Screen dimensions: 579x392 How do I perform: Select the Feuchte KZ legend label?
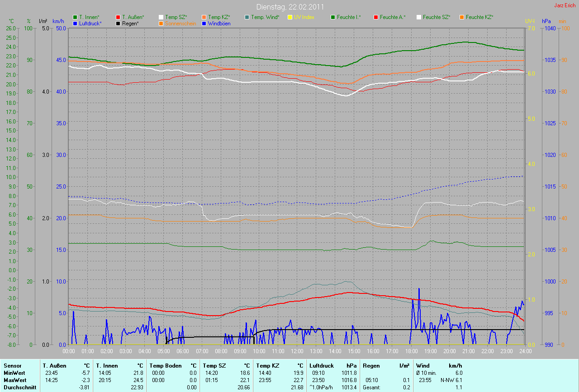pyautogui.click(x=479, y=17)
